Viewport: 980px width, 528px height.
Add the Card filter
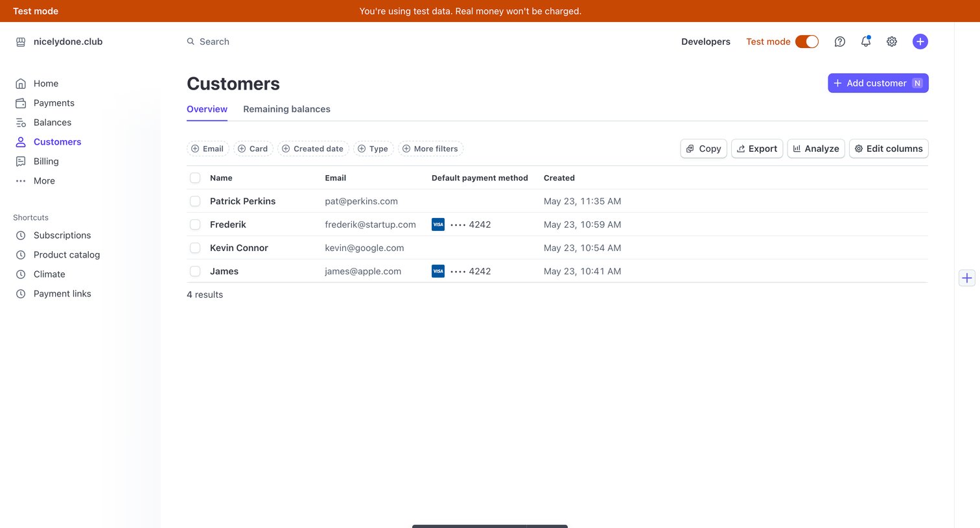(253, 149)
